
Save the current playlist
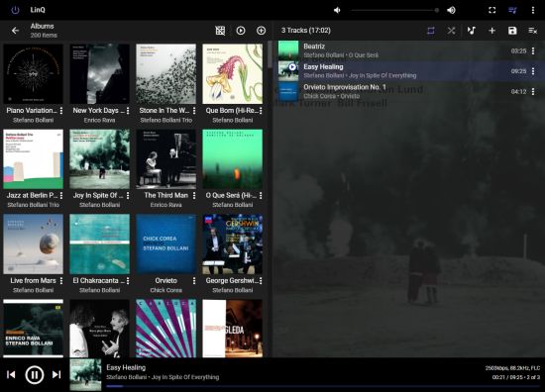(512, 31)
